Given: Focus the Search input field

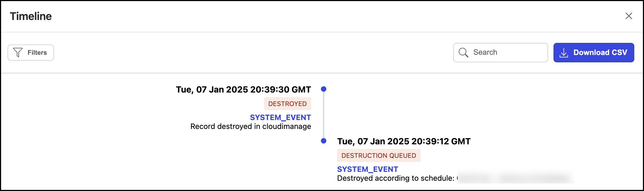Looking at the screenshot, I should pyautogui.click(x=508, y=53).
